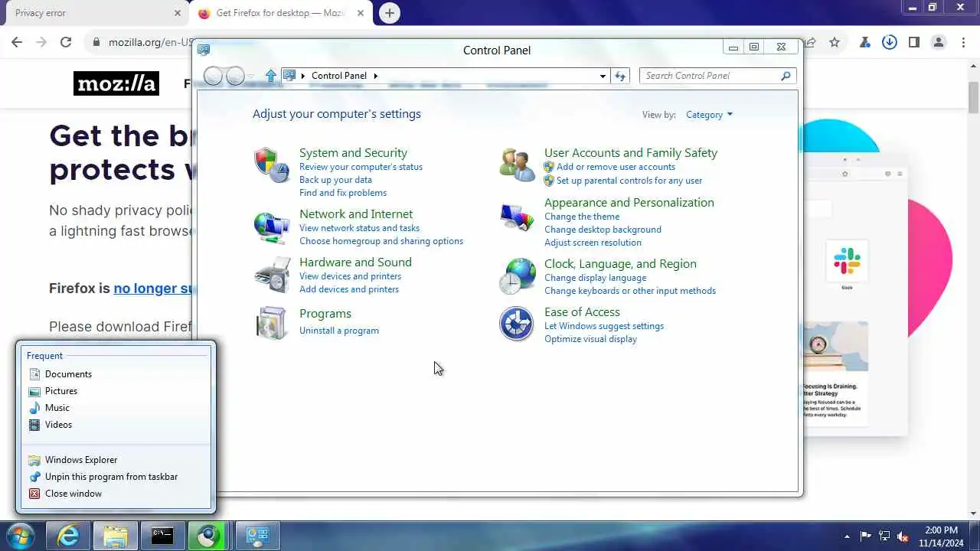Click the mozilla logo on the webpage
980x551 pixels.
click(x=116, y=83)
